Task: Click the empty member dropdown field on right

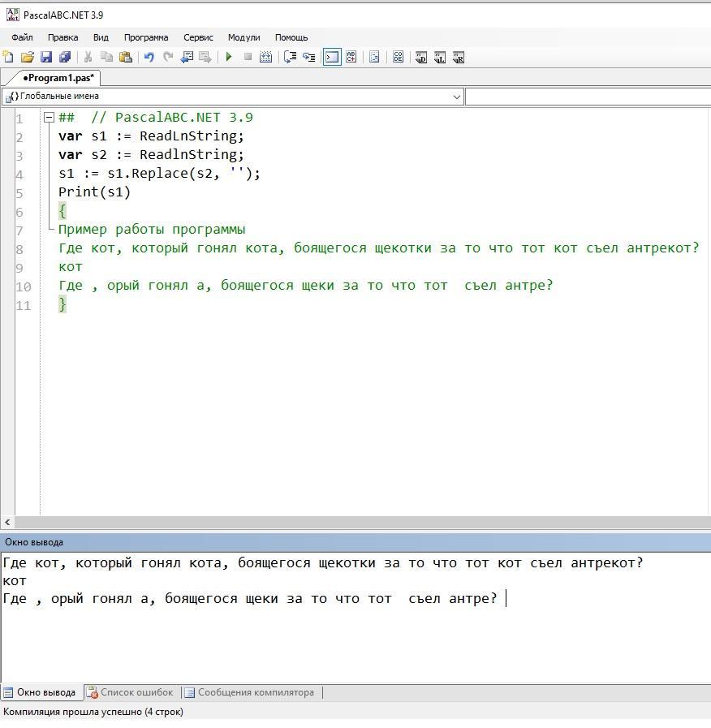Action: click(588, 97)
